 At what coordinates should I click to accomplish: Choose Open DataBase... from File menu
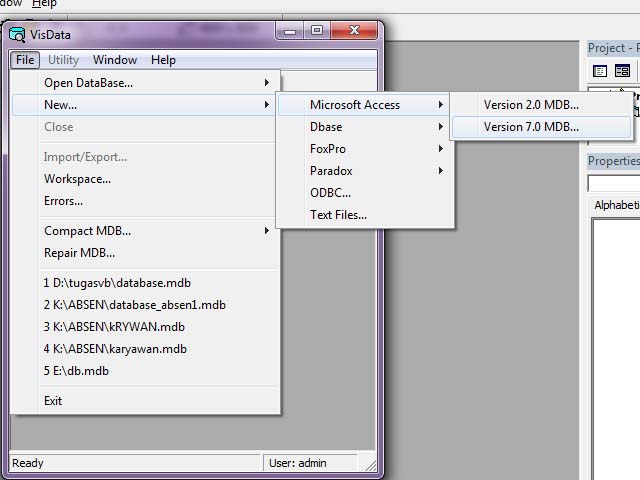coord(146,83)
